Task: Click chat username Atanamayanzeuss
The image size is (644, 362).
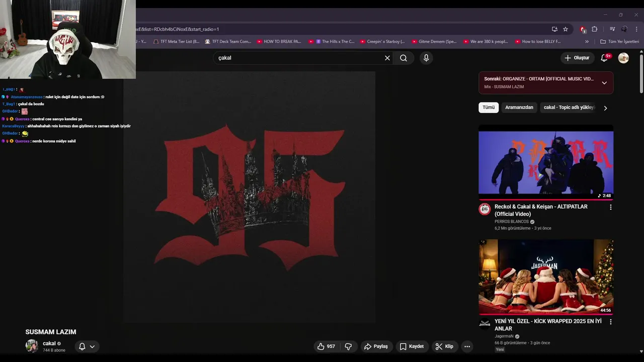Action: (x=27, y=97)
